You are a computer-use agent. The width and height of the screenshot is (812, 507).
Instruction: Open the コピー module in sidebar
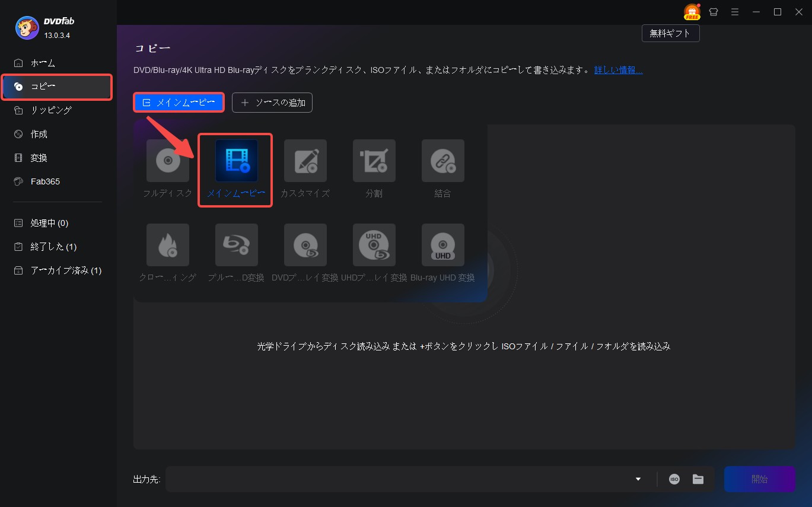(57, 87)
